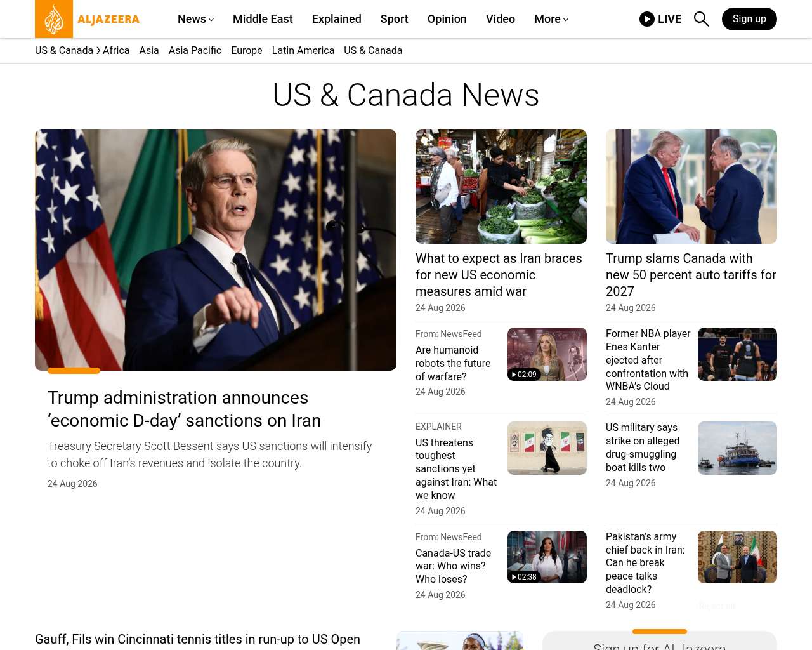Click the Enes Kanter basketball thumbnail

[x=737, y=354]
